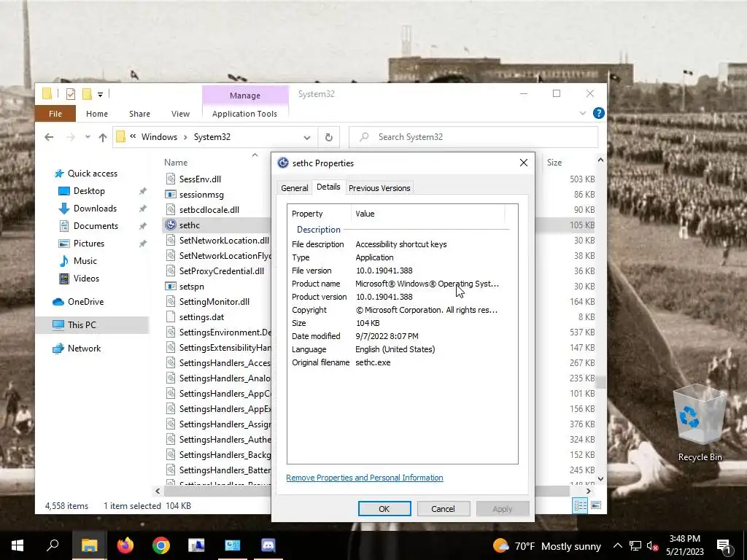The width and height of the screenshot is (747, 560).
Task: Expand the ribbon with chevron
Action: pyautogui.click(x=583, y=113)
